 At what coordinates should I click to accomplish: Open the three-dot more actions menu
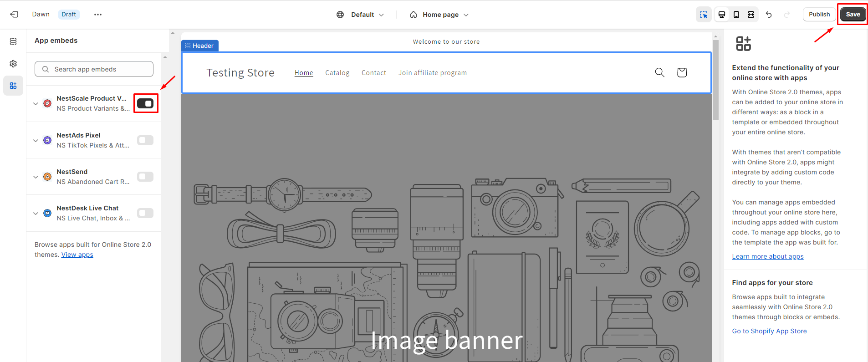click(x=97, y=15)
